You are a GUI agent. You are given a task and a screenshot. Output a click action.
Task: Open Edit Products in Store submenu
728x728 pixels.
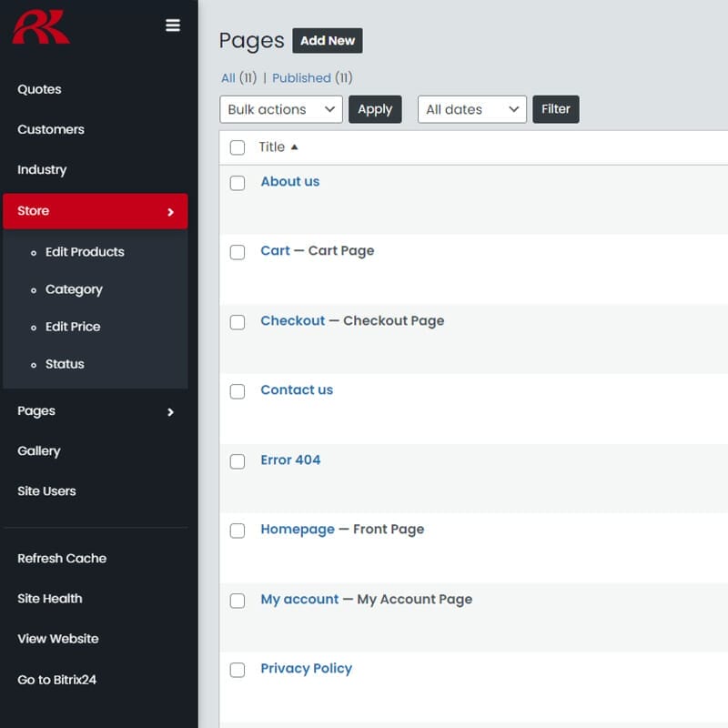(85, 252)
